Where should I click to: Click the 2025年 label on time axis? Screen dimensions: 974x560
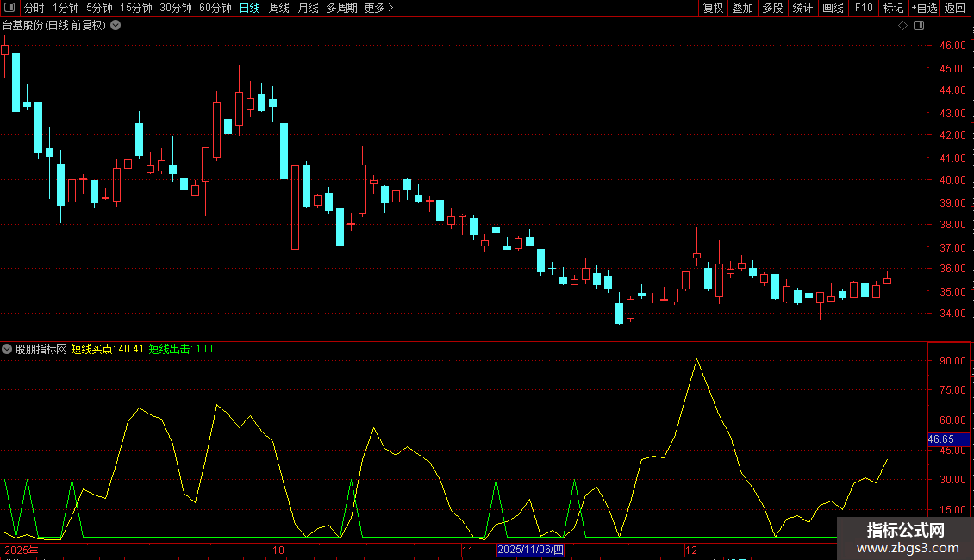click(22, 550)
